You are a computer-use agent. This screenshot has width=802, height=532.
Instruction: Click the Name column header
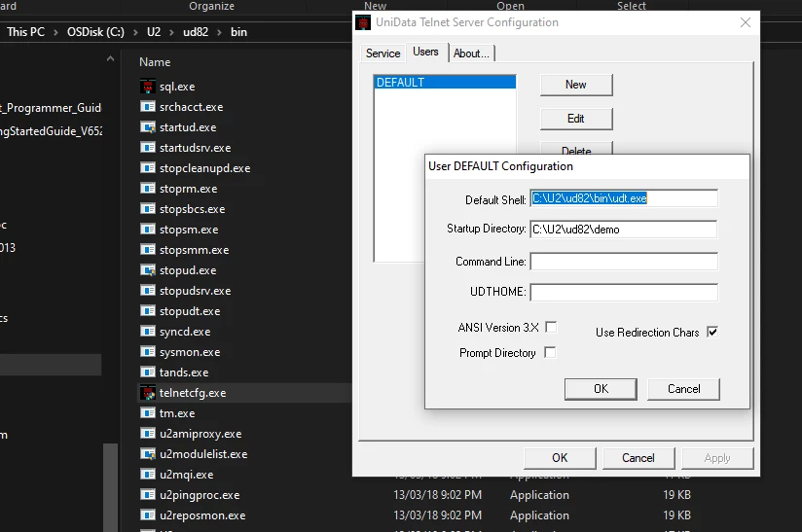(x=155, y=62)
